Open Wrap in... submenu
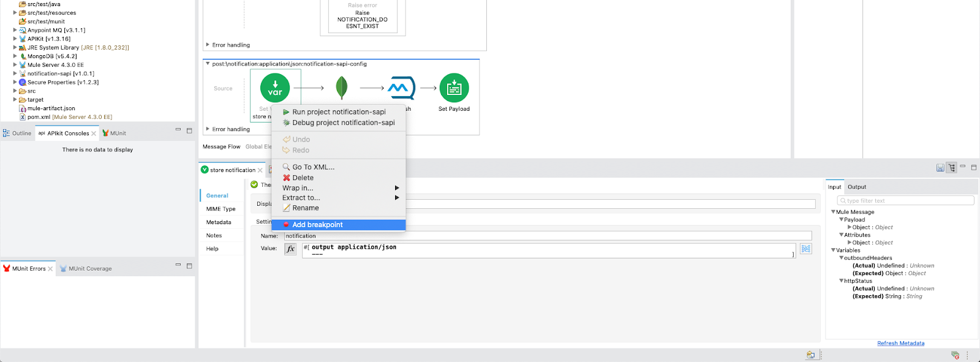This screenshot has width=980, height=362. pos(298,188)
